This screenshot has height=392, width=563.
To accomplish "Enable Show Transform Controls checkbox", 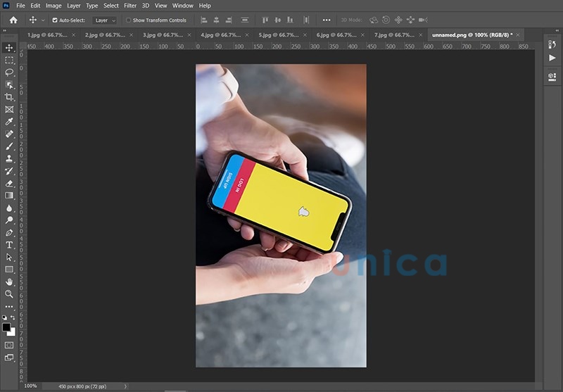I will click(128, 20).
